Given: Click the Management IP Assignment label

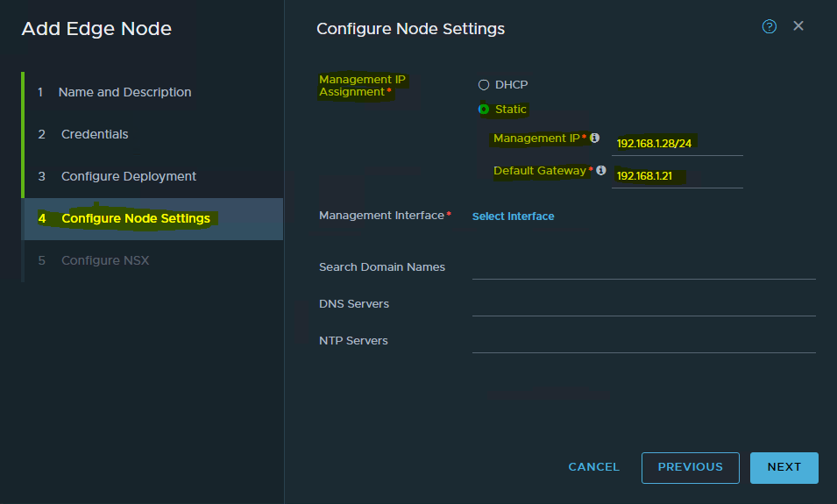Looking at the screenshot, I should (x=363, y=86).
